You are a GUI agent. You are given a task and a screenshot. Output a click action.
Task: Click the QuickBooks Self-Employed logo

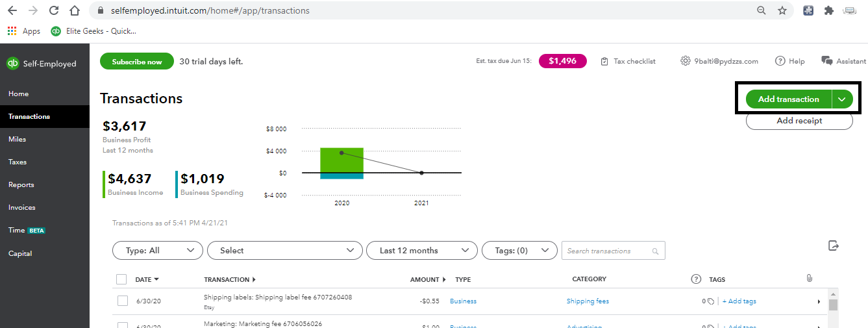[x=12, y=64]
